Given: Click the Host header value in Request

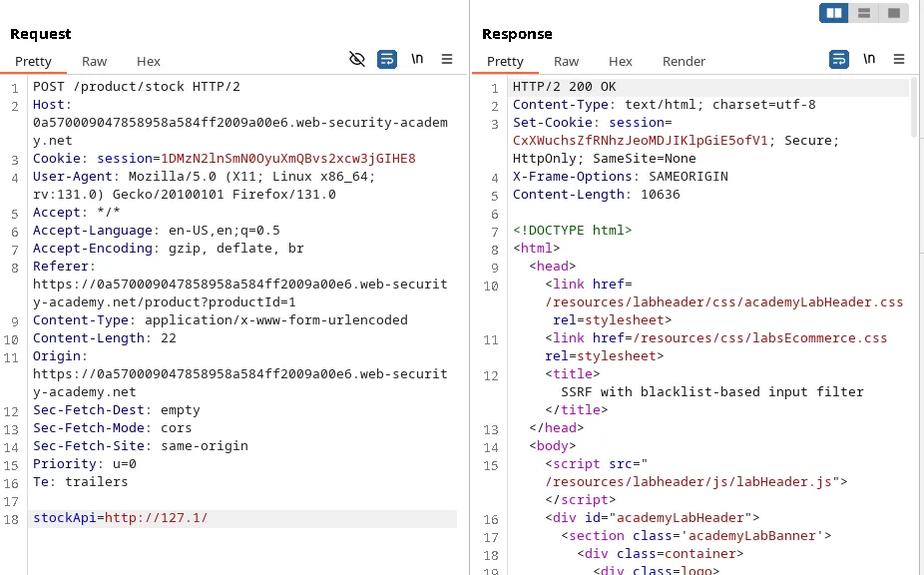Looking at the screenshot, I should click(x=239, y=132).
